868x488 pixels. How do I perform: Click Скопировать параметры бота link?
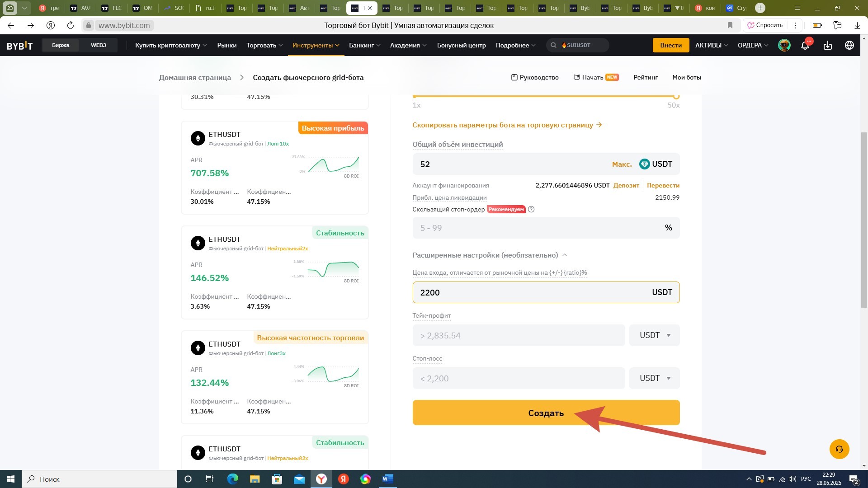(x=507, y=125)
